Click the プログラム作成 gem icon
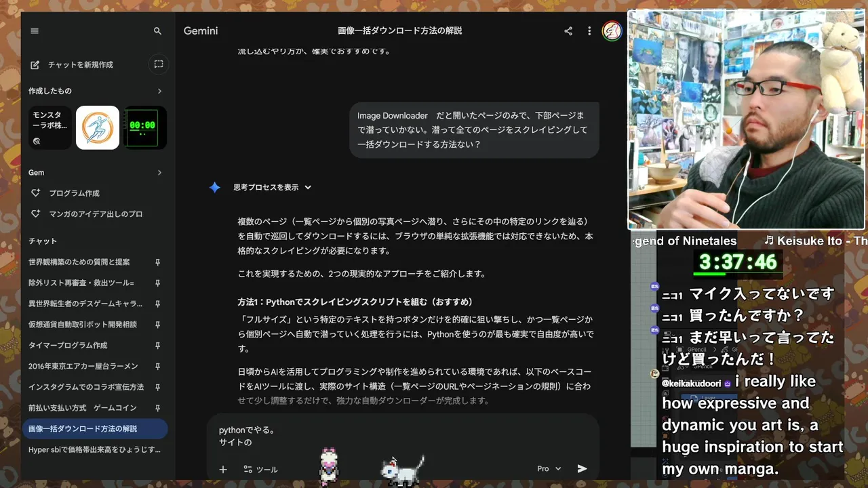Viewport: 868px width, 488px height. (x=36, y=193)
